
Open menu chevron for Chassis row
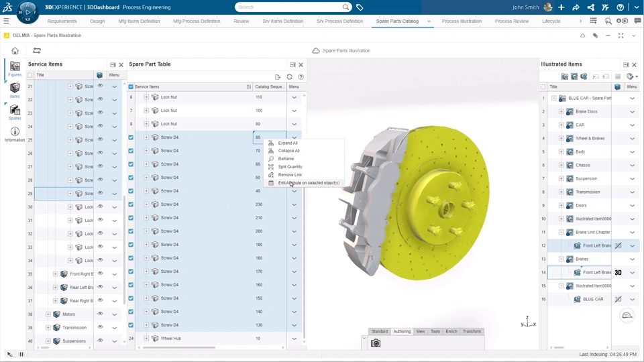point(633,166)
